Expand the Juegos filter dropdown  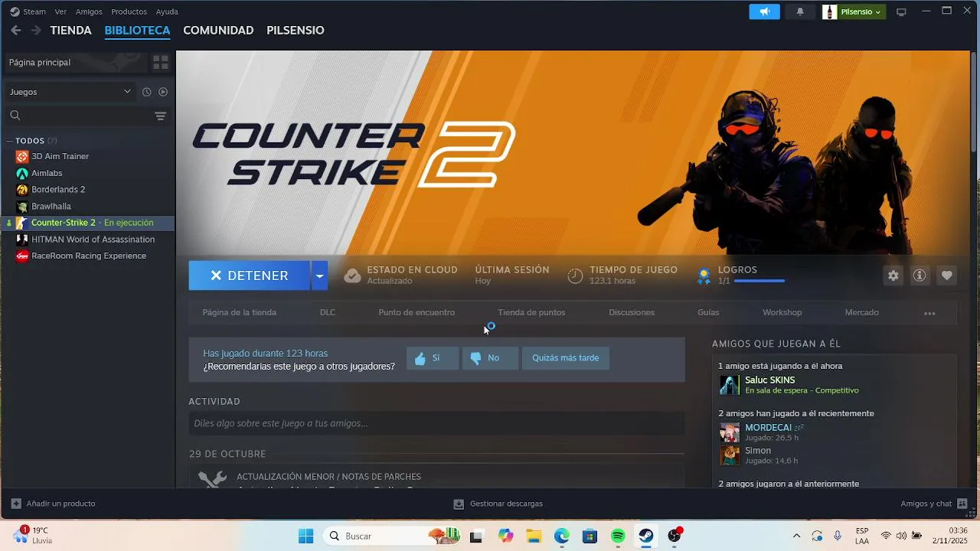point(70,92)
